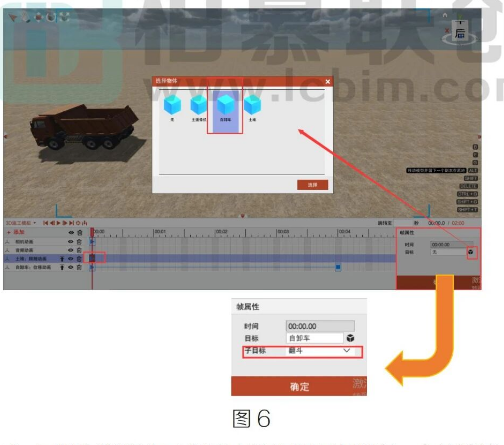Click the ALT shortcut hint key
This screenshot has height=445, width=504.
(x=473, y=170)
